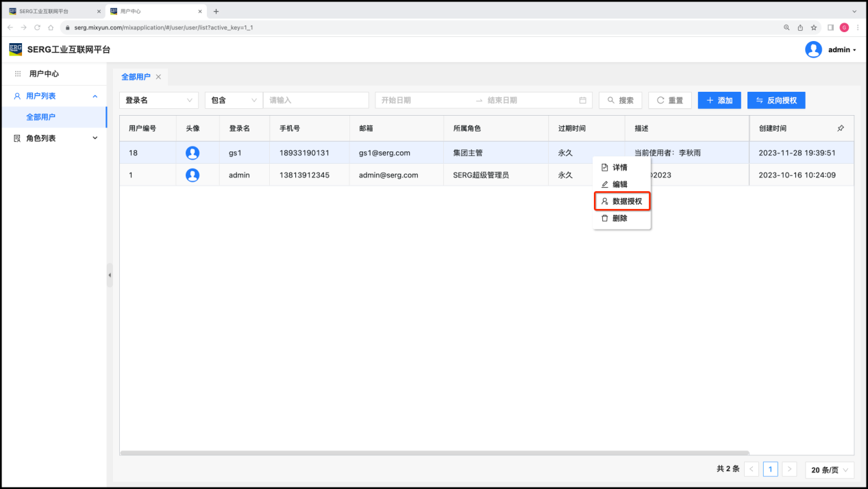The height and width of the screenshot is (489, 868).
Task: Open the 登录名 field dropdown
Action: tap(159, 100)
